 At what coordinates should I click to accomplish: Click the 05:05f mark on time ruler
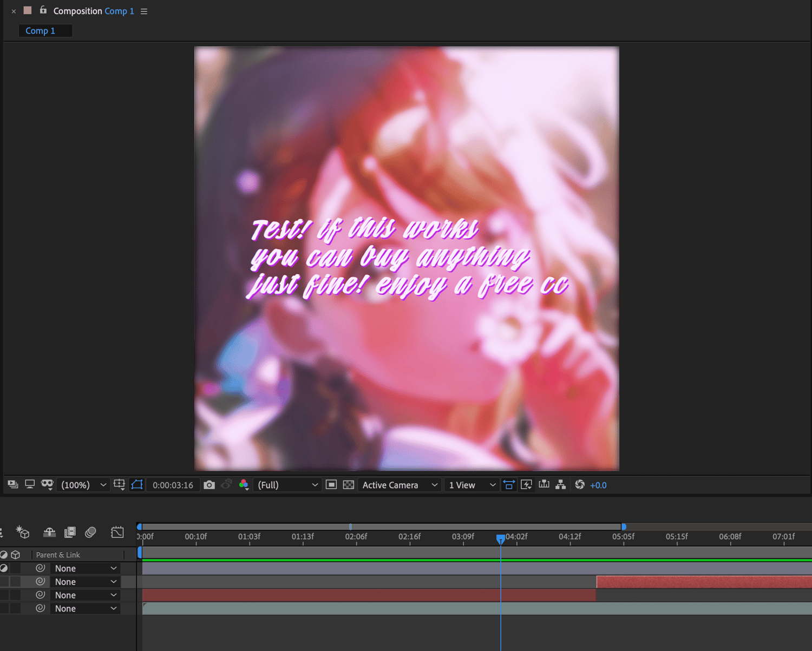[x=623, y=537]
